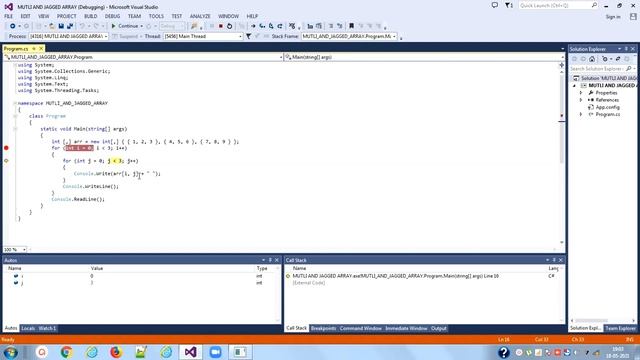
Task: Click the Open File icon in toolbar
Action: point(52,26)
